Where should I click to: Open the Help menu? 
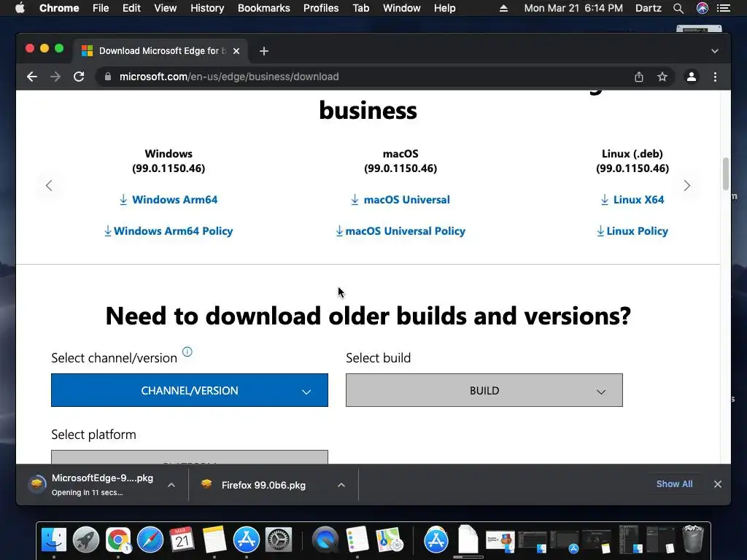click(444, 8)
